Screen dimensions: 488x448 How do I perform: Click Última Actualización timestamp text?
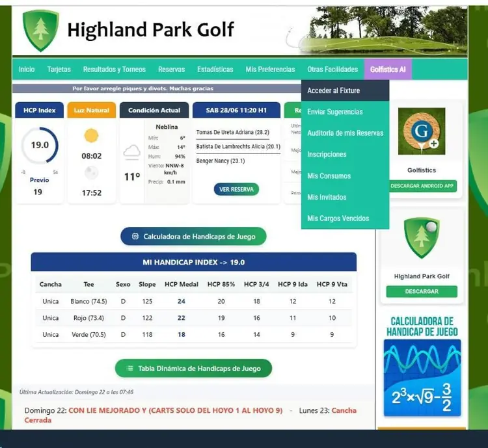coord(76,392)
